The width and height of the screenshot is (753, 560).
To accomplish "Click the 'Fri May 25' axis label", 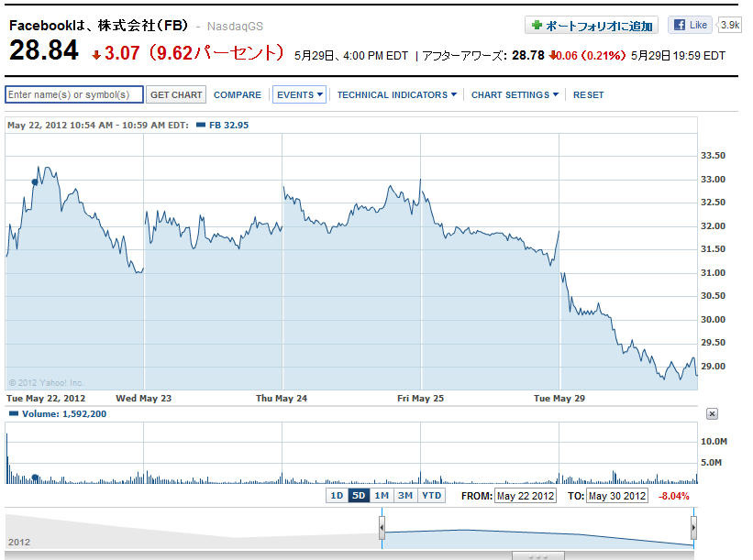I will pyautogui.click(x=420, y=399).
